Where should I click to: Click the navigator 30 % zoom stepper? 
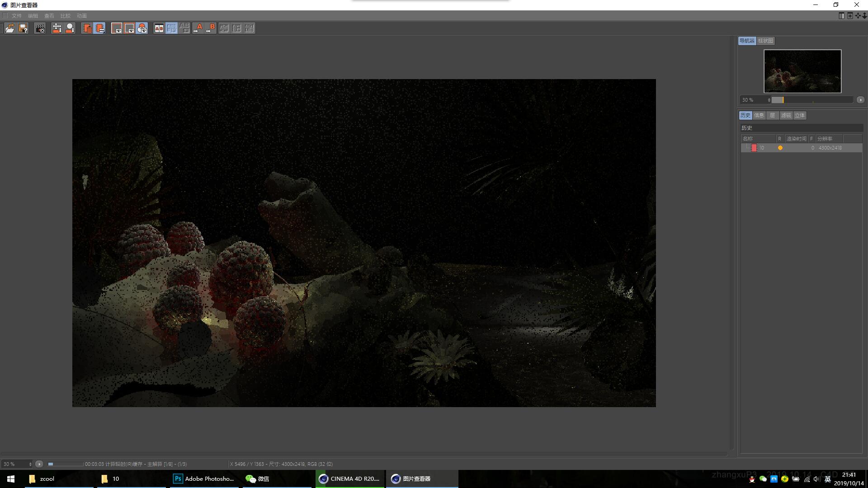coord(755,100)
